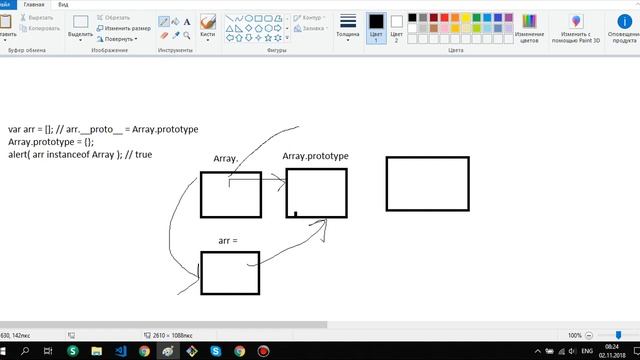Pick the yellow color swatch

click(466, 18)
